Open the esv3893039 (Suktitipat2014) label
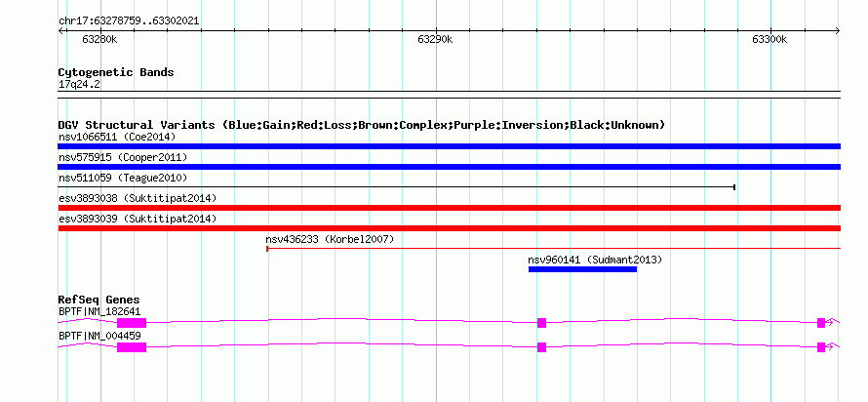868x402 pixels. click(x=138, y=219)
